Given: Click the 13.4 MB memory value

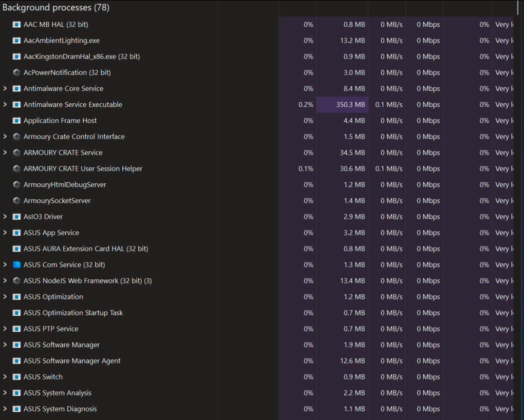Looking at the screenshot, I should 352,281.
